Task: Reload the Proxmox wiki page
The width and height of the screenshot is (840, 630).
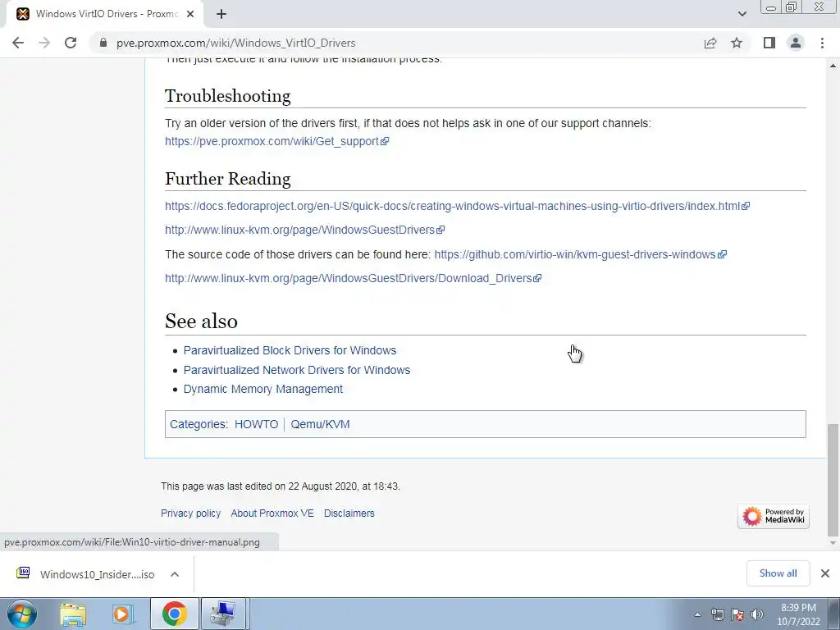Action: point(71,43)
